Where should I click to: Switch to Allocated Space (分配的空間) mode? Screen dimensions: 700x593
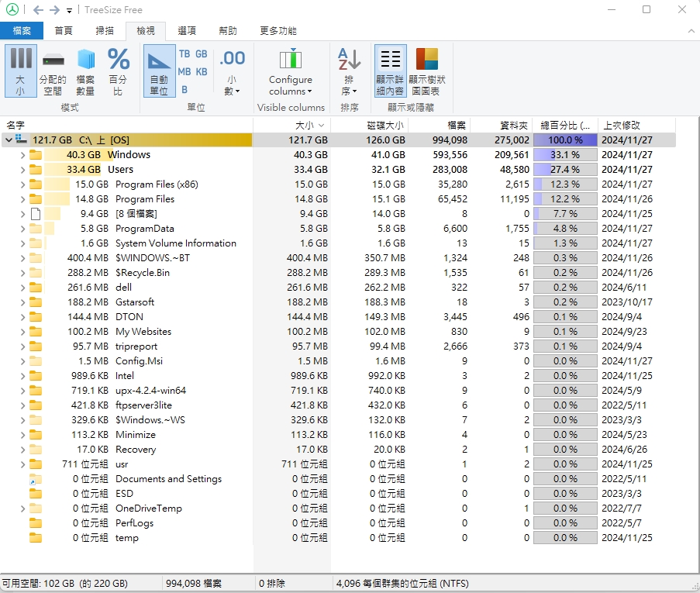click(x=53, y=71)
